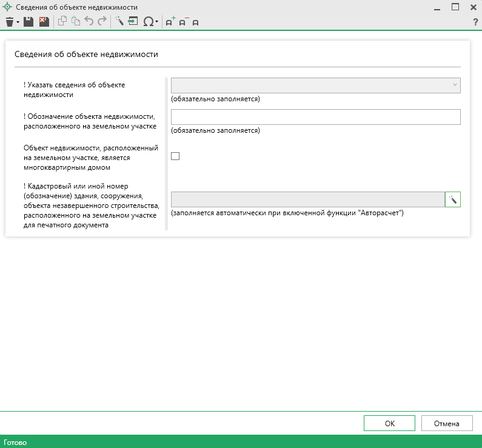
Task: Toggle the многоквартирным домом checkbox
Action: 176,156
